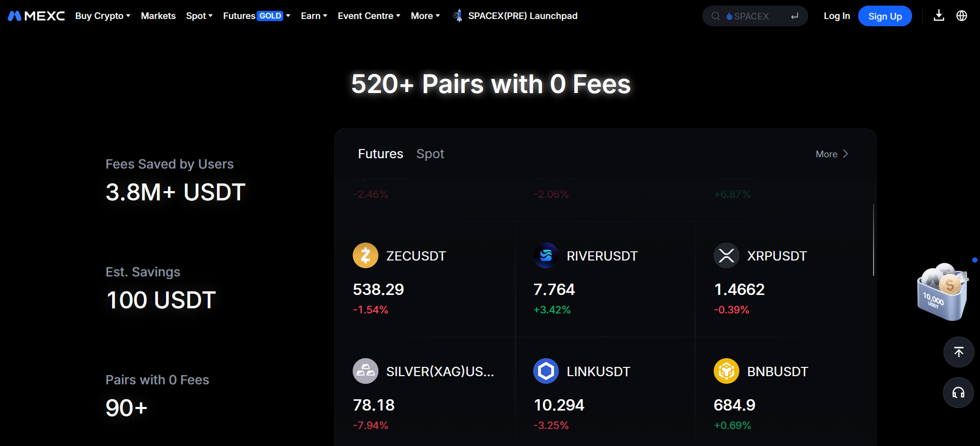Click the ZECUSDT change -1.54%

(x=370, y=310)
